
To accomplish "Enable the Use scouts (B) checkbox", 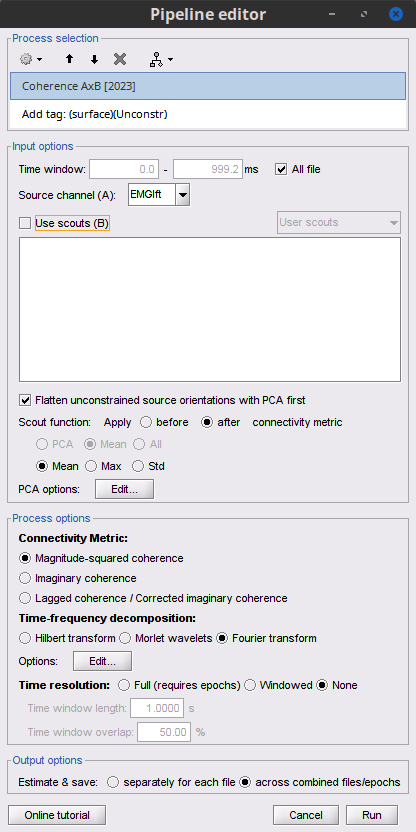I will pyautogui.click(x=25, y=223).
